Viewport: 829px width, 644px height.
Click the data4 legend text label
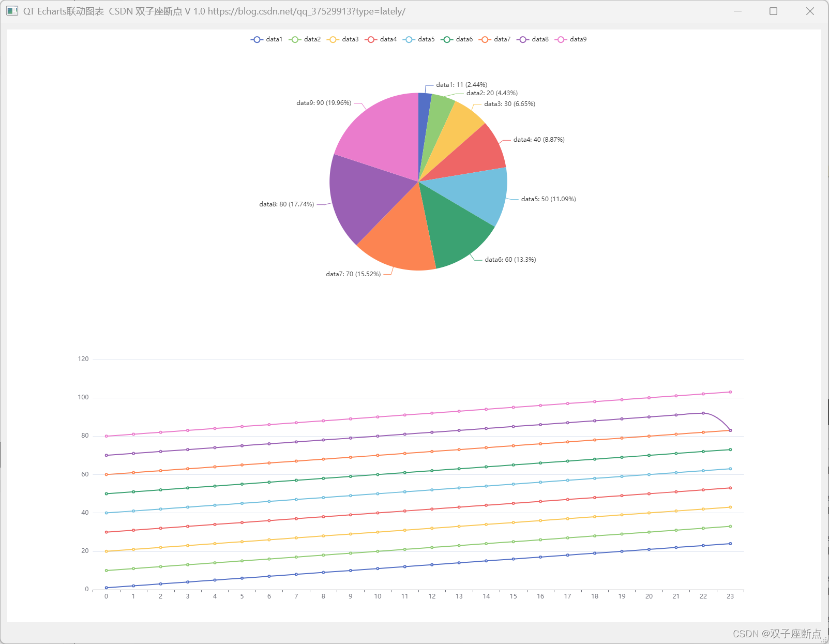pos(388,39)
